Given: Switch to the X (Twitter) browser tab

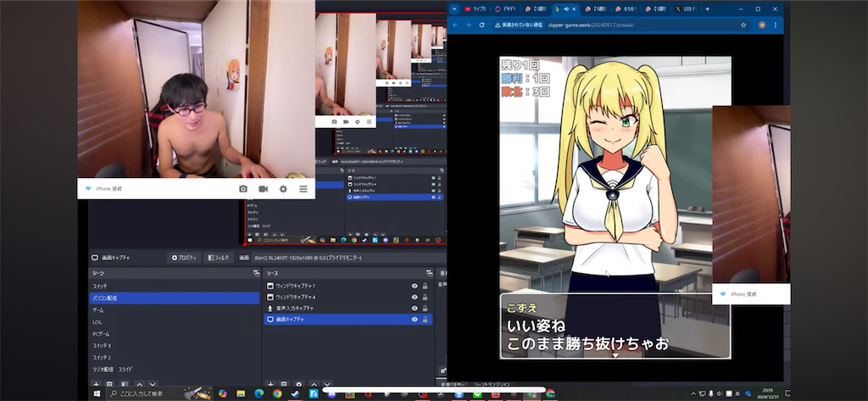Looking at the screenshot, I should pyautogui.click(x=687, y=8).
